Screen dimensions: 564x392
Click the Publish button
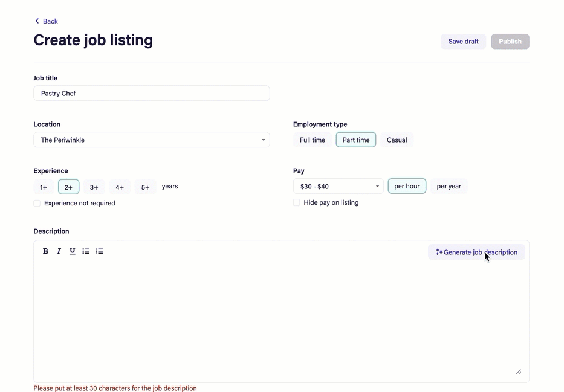pos(510,41)
